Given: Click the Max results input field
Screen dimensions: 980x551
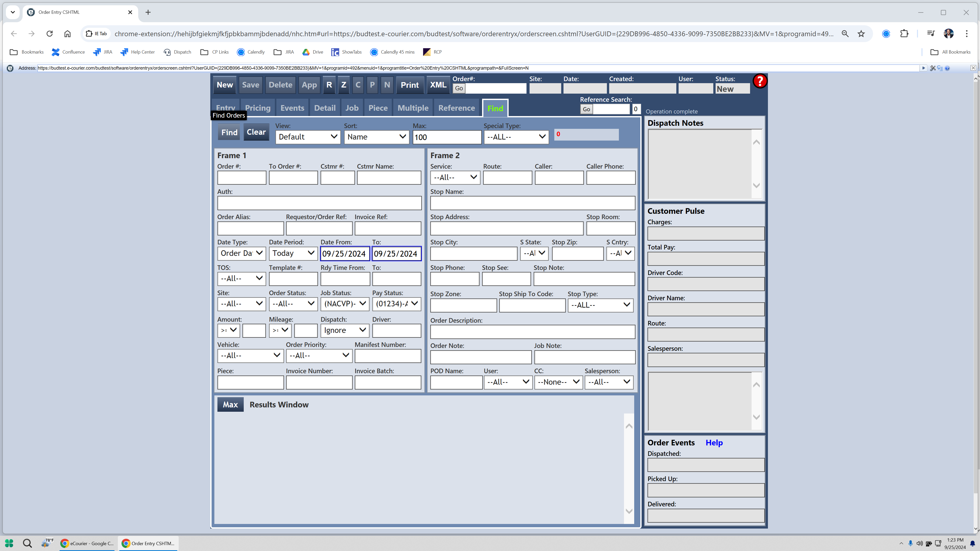Looking at the screenshot, I should [447, 137].
